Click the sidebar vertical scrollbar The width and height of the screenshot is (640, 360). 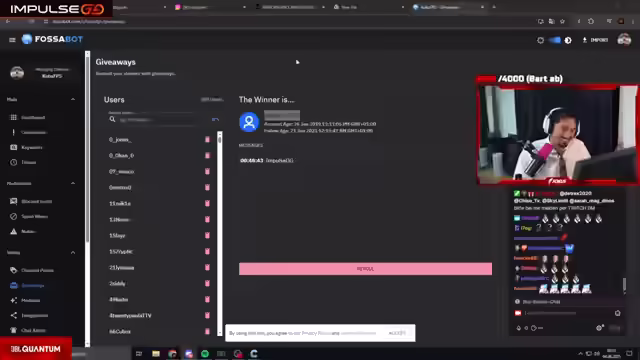[87, 198]
